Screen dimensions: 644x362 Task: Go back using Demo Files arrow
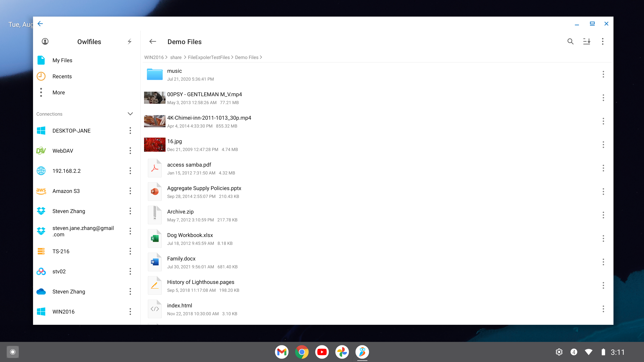[152, 41]
